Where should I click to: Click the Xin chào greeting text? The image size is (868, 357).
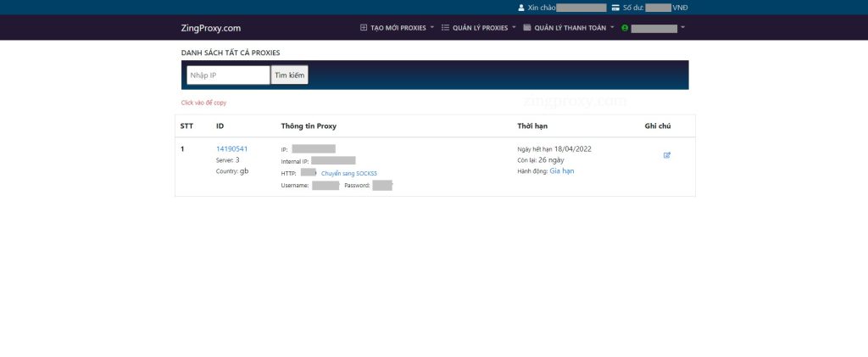tap(542, 8)
